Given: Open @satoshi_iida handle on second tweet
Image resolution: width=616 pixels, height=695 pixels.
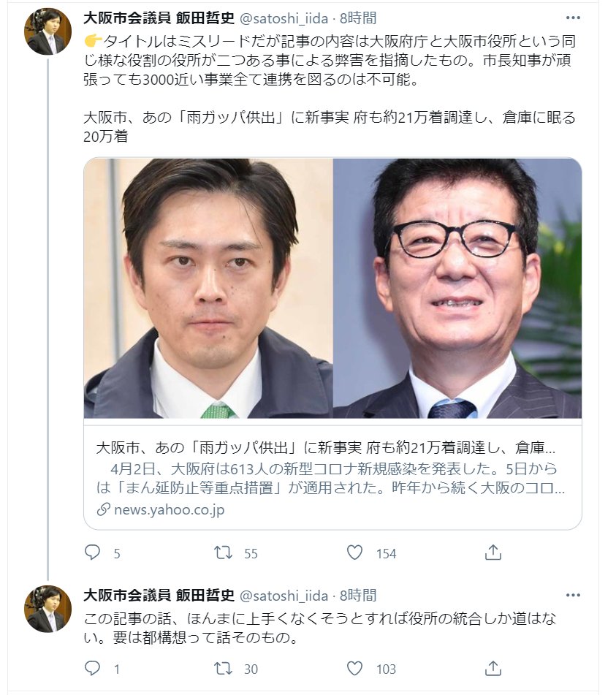Looking at the screenshot, I should [284, 596].
